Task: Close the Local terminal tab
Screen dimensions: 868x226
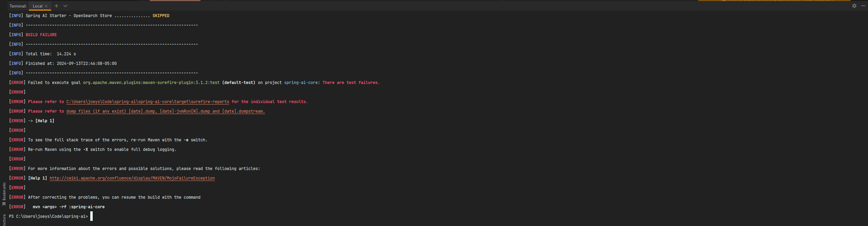Action: pos(46,6)
